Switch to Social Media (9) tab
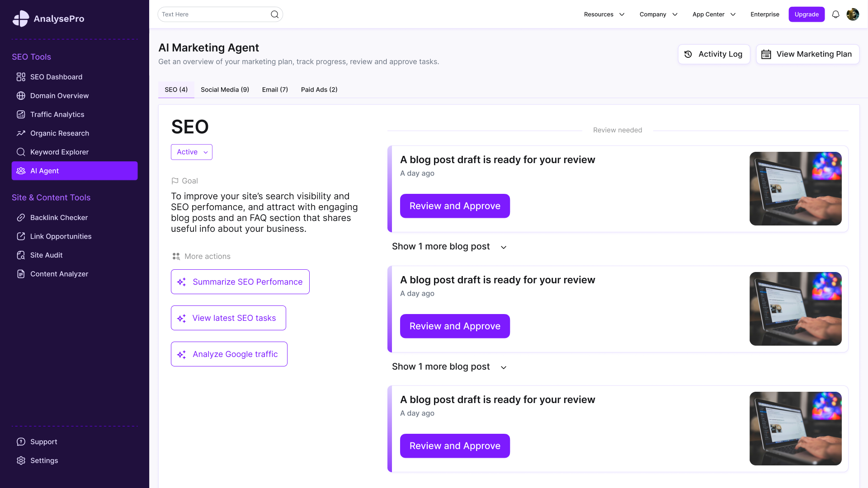Screen dimensions: 868x488 (225, 89)
